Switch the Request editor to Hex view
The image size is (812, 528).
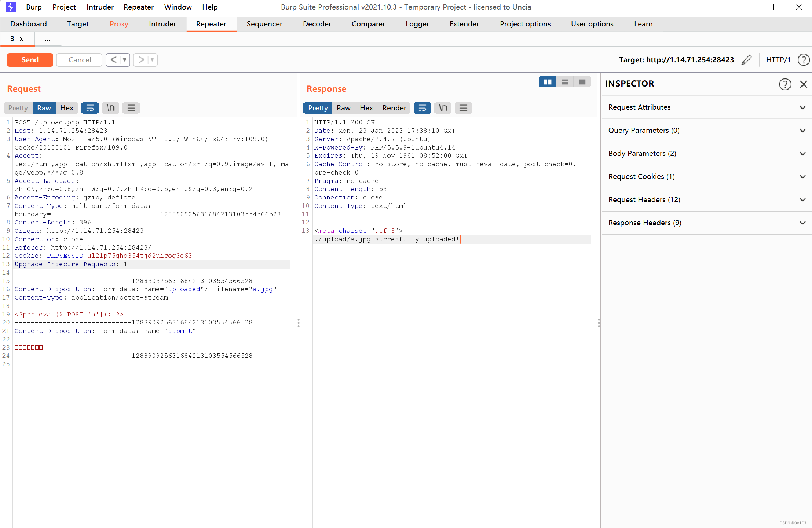click(x=67, y=108)
